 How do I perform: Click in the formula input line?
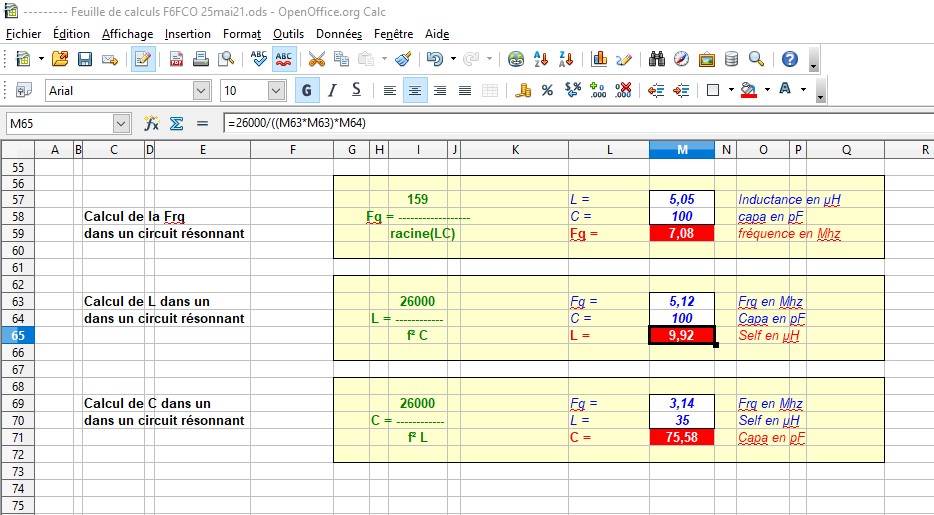point(570,124)
